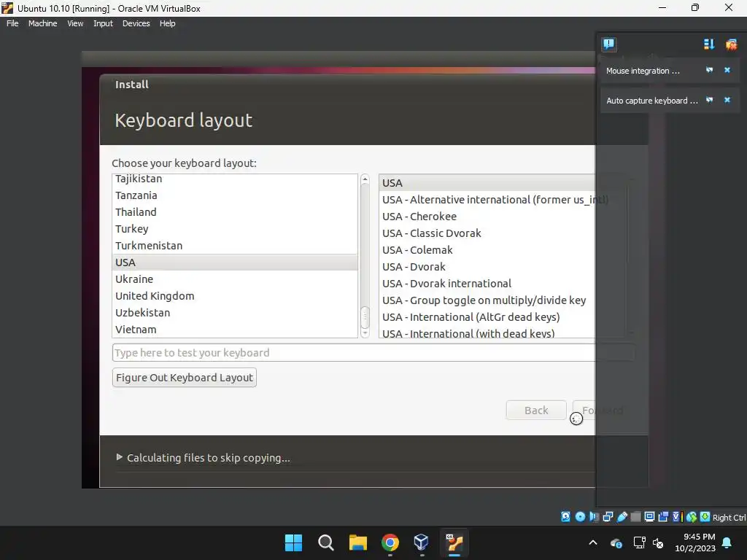Image resolution: width=747 pixels, height=560 pixels.
Task: Click the recording status bar icon
Action: point(663,517)
